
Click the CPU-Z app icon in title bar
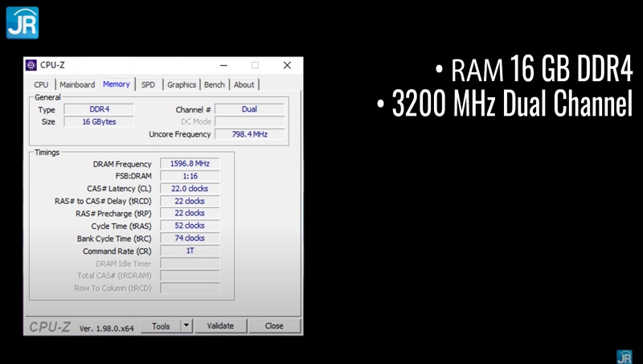point(31,65)
